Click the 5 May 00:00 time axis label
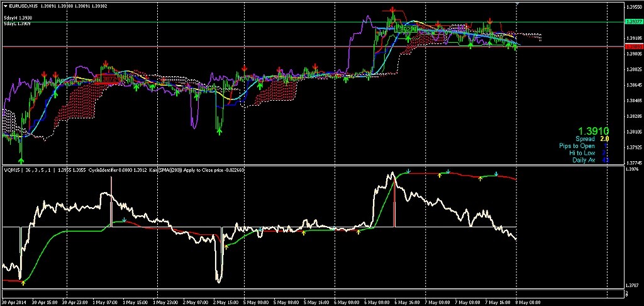This screenshot has width=644, height=306. tap(257, 302)
